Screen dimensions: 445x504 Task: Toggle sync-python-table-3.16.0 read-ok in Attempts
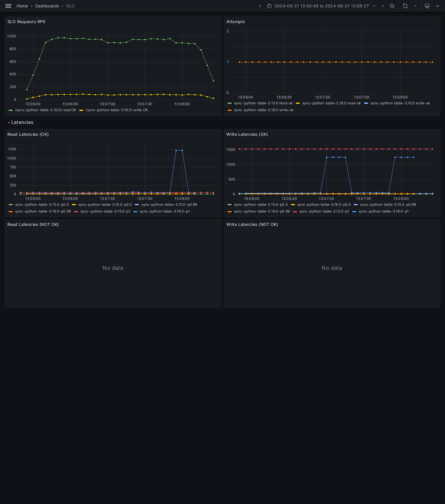click(x=331, y=103)
